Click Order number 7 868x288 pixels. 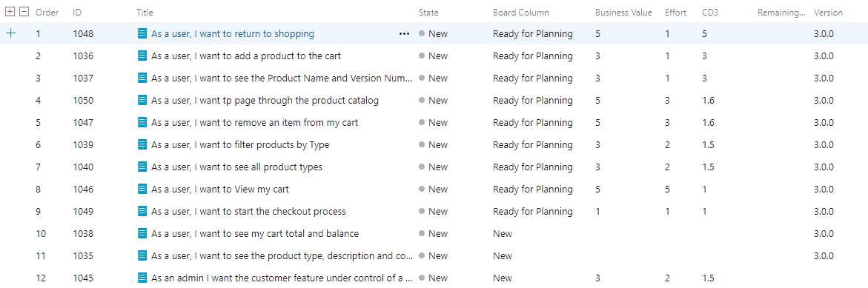(x=39, y=167)
